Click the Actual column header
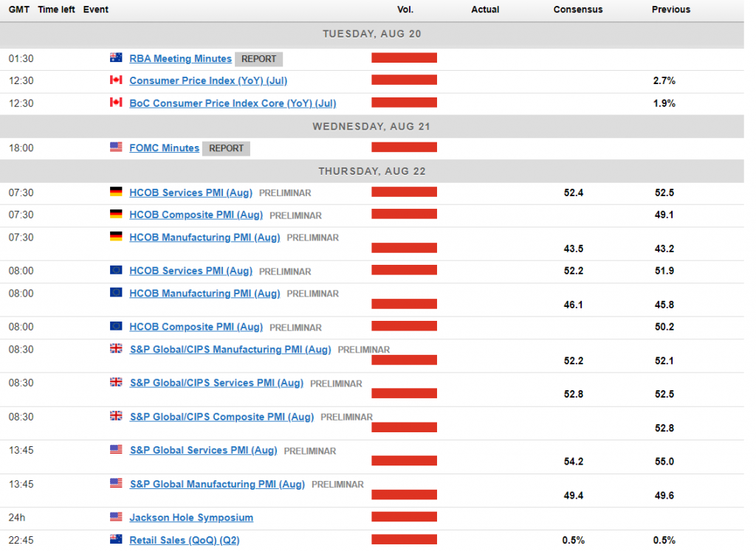756x551 pixels. [485, 10]
